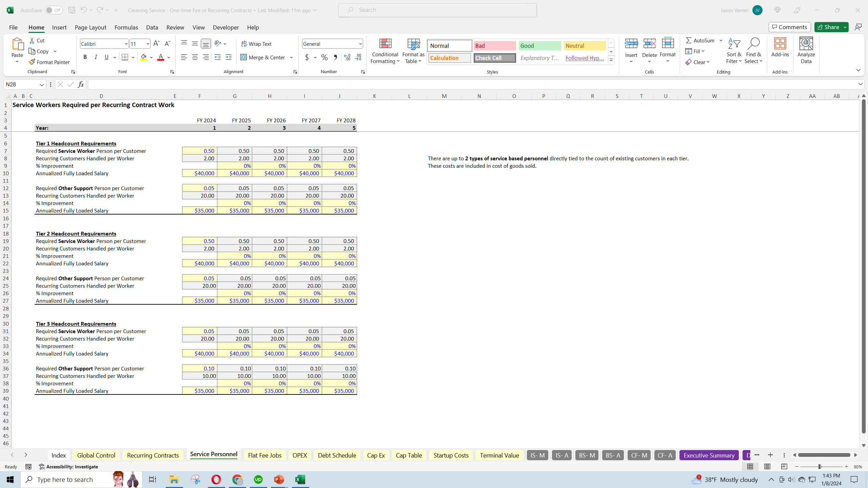Launch Analyze Data
The width and height of the screenshot is (868, 488).
[x=806, y=51]
